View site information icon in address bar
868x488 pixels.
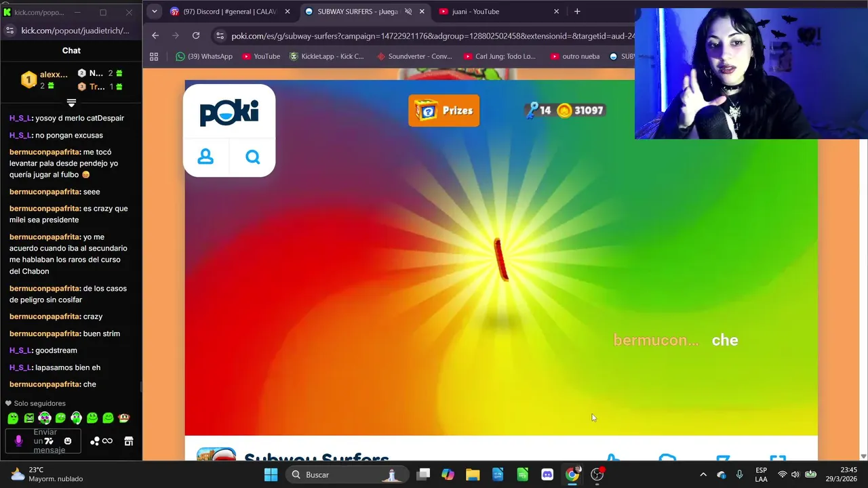pyautogui.click(x=220, y=35)
